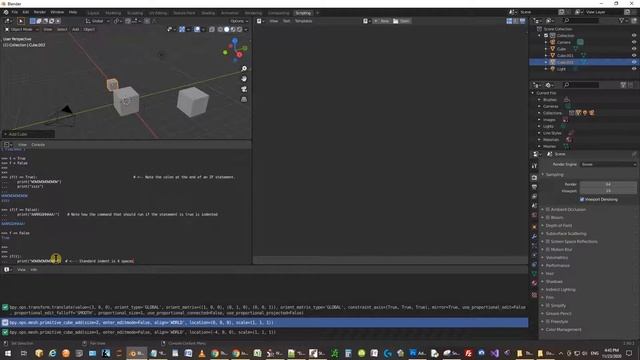The image size is (640, 360).
Task: Open the Scene properties tab icon
Action: [x=534, y=206]
